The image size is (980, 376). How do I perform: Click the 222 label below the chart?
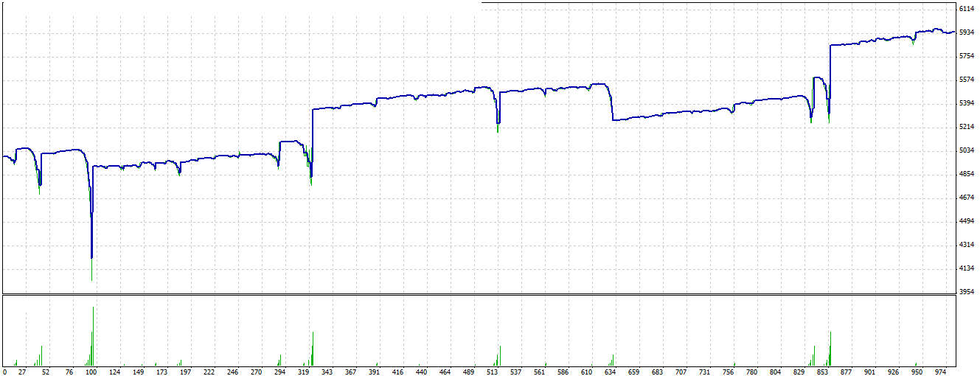click(209, 372)
